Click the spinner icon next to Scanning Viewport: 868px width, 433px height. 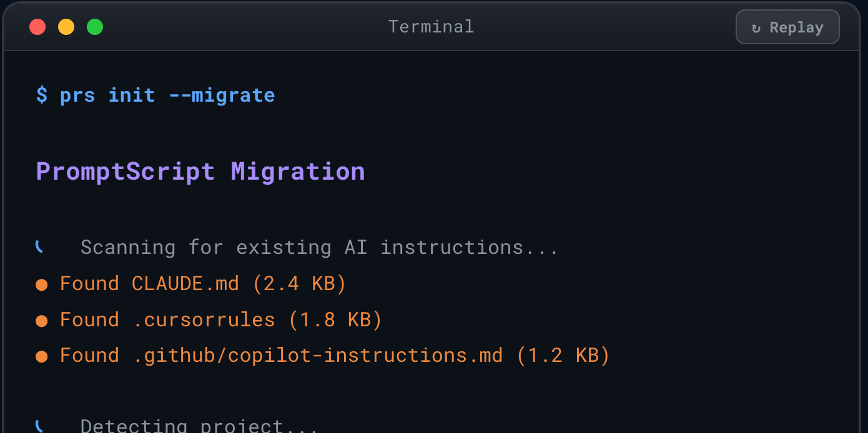tap(39, 246)
